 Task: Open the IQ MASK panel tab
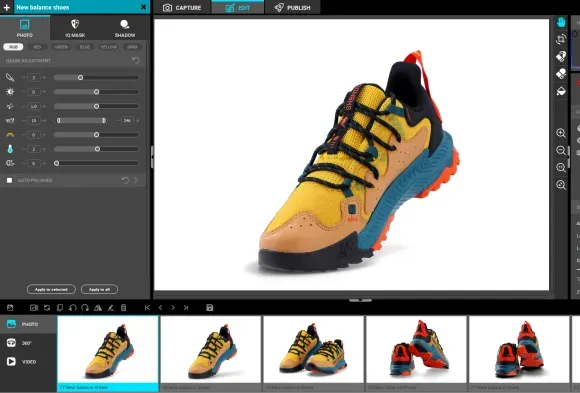pos(75,28)
